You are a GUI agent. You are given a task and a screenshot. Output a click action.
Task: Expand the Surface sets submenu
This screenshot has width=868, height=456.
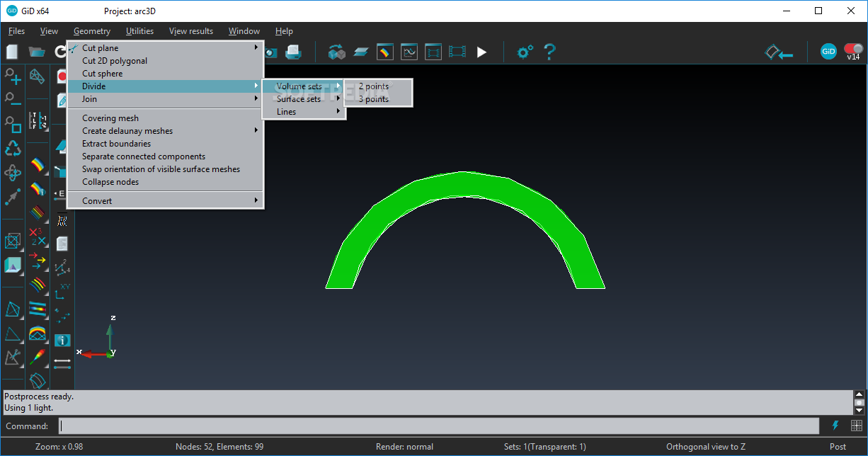point(304,99)
